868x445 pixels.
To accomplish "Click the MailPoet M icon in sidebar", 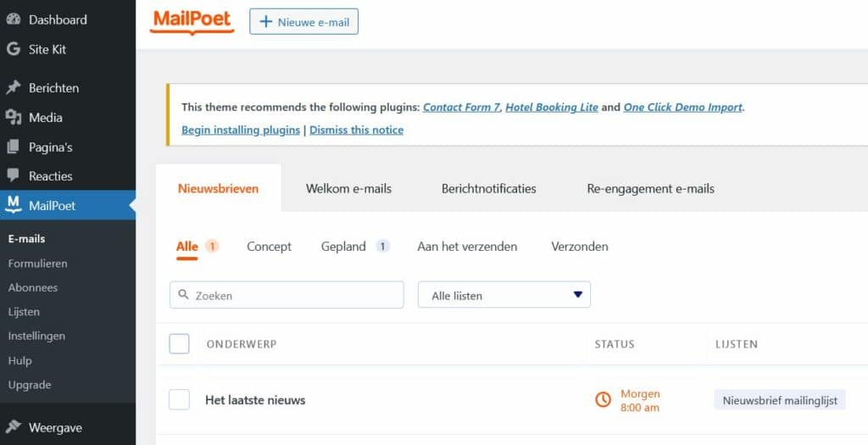I will pyautogui.click(x=14, y=204).
